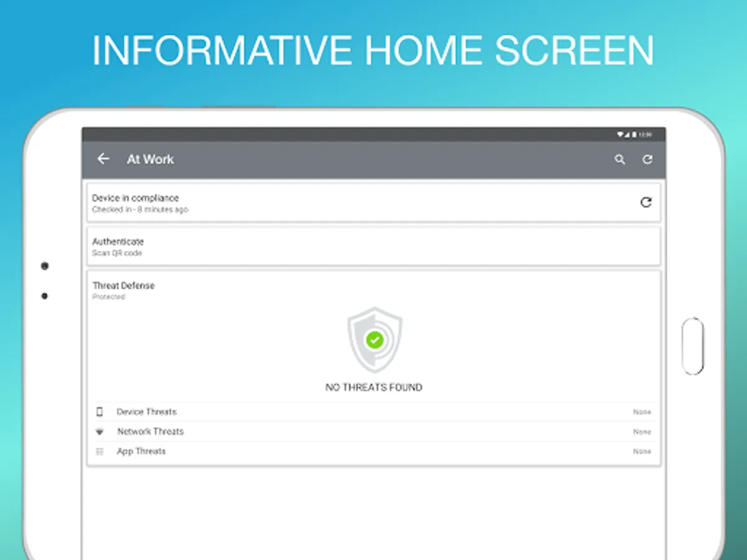
Task: Refresh the Device in compliance check-in
Action: 646,202
